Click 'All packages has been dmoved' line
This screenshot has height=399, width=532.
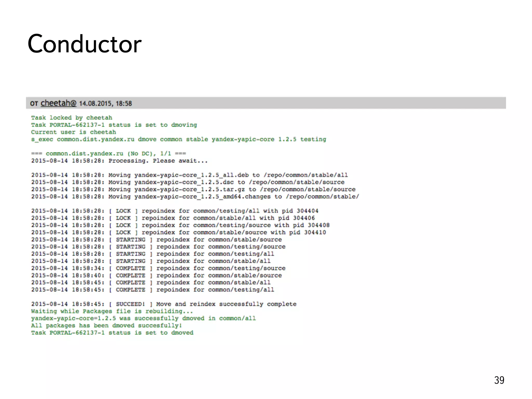[106, 325]
